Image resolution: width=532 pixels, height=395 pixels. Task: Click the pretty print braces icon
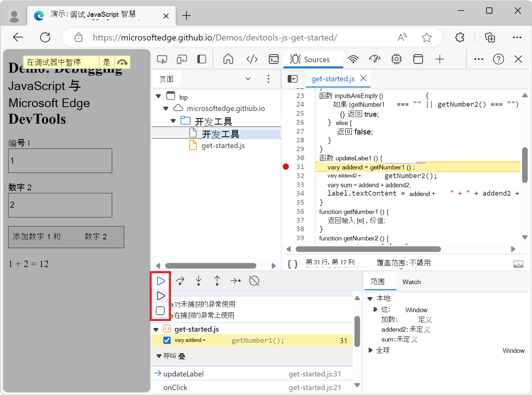(293, 264)
